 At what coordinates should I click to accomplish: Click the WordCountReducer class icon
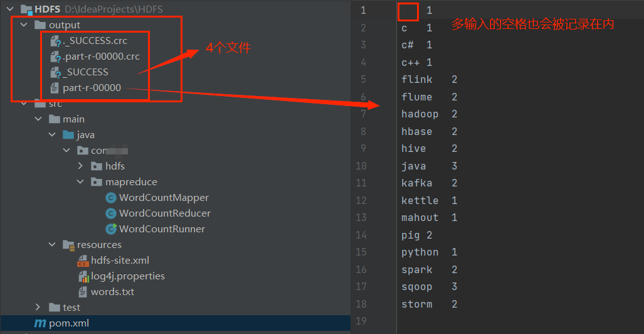click(x=110, y=213)
